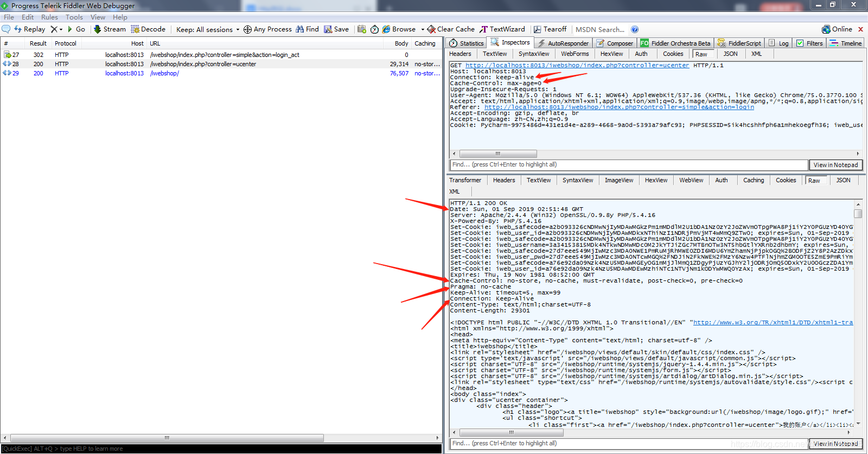Focus response pane Find field
This screenshot has width=868, height=454.
(629, 444)
